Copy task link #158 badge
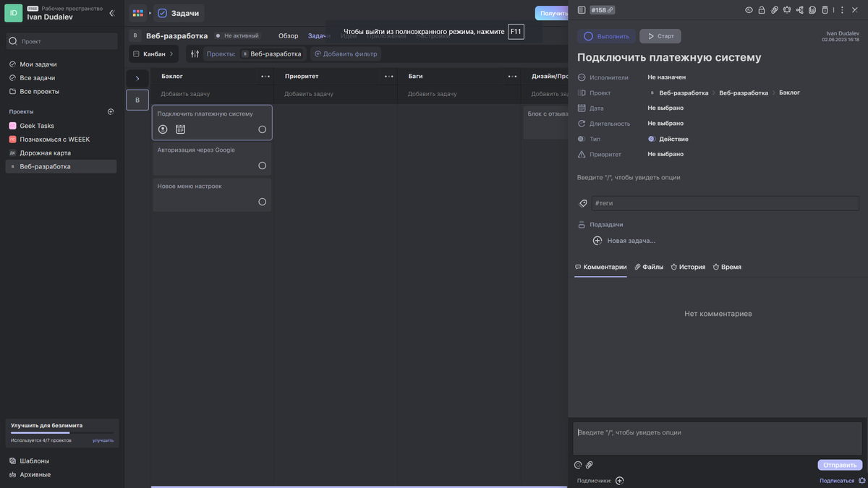868x488 pixels. [x=603, y=10]
